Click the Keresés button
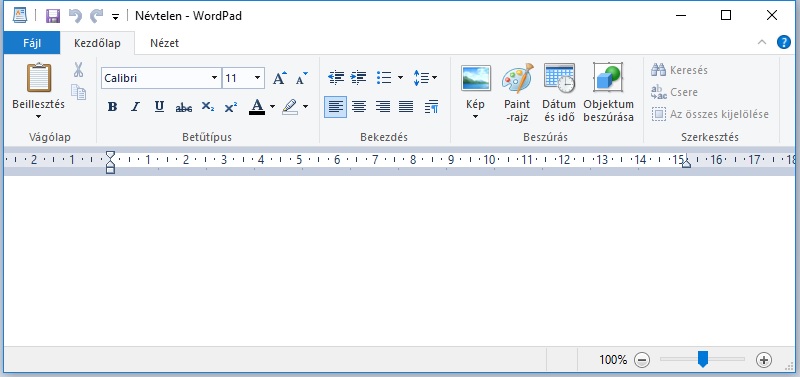This screenshot has width=800, height=377. point(680,70)
